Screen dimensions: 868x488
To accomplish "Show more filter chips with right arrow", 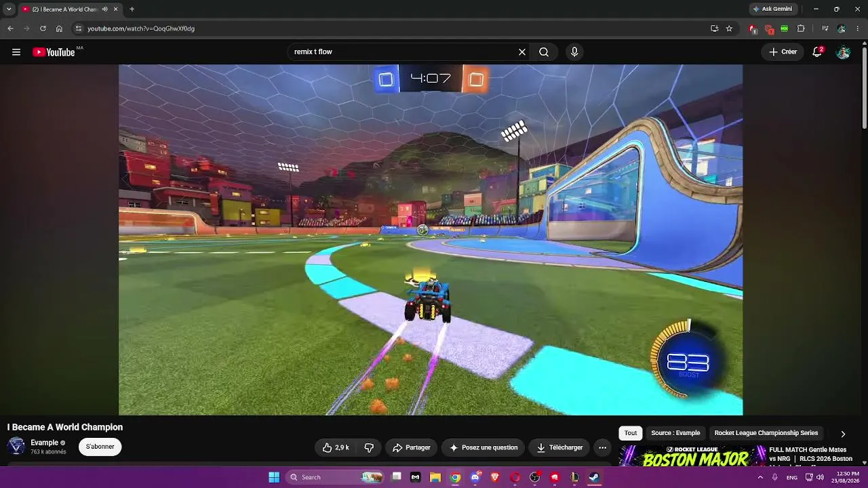I will pyautogui.click(x=843, y=434).
